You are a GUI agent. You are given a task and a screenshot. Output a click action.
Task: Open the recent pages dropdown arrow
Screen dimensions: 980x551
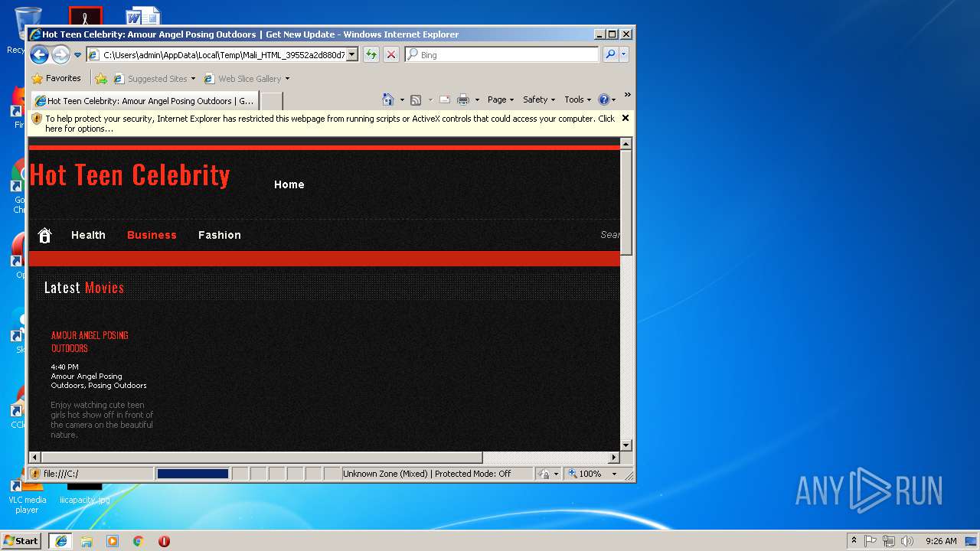click(x=77, y=55)
